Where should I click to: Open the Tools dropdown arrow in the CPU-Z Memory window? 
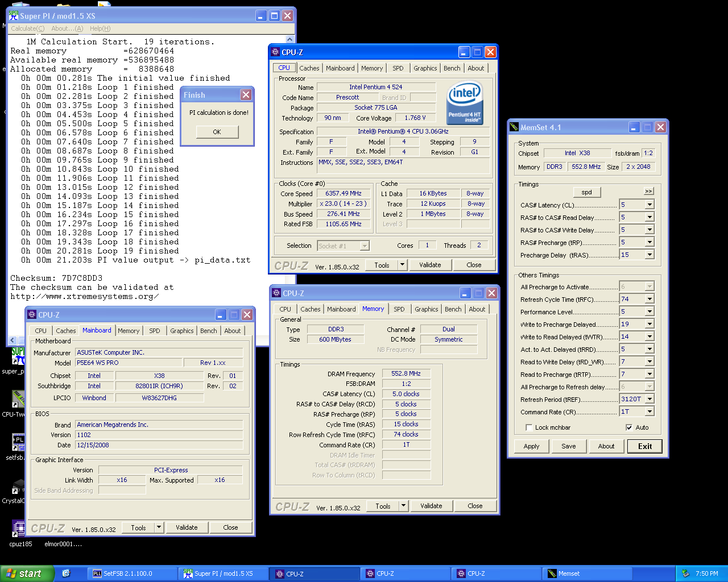[403, 506]
